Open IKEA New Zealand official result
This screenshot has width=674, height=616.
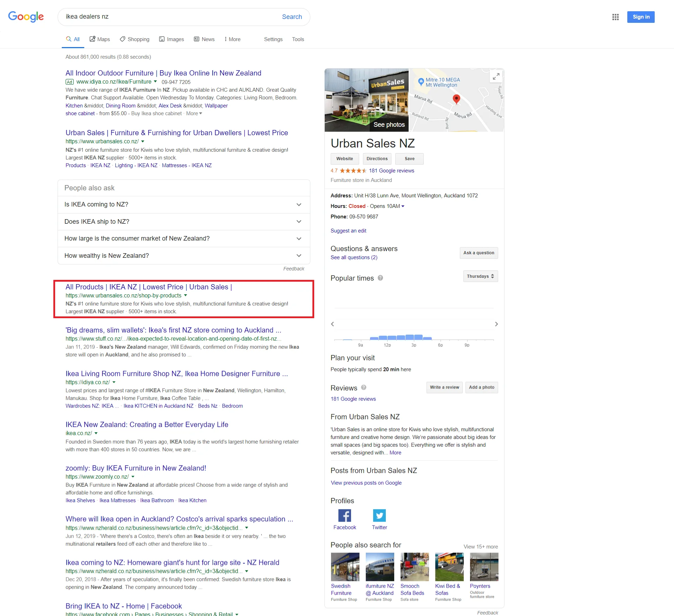point(147,425)
